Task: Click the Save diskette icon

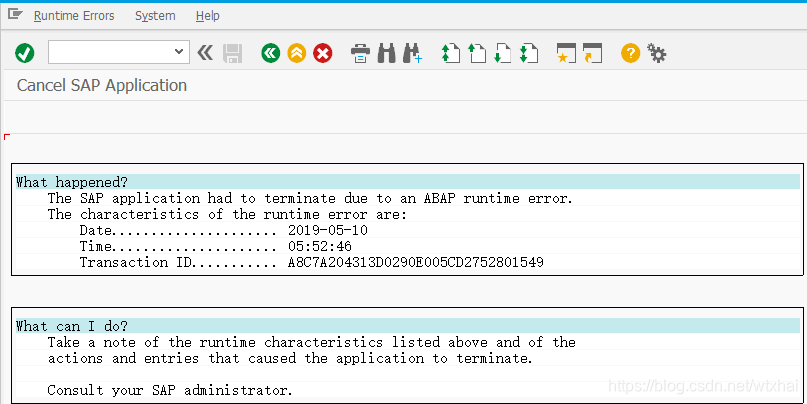Action: point(232,53)
